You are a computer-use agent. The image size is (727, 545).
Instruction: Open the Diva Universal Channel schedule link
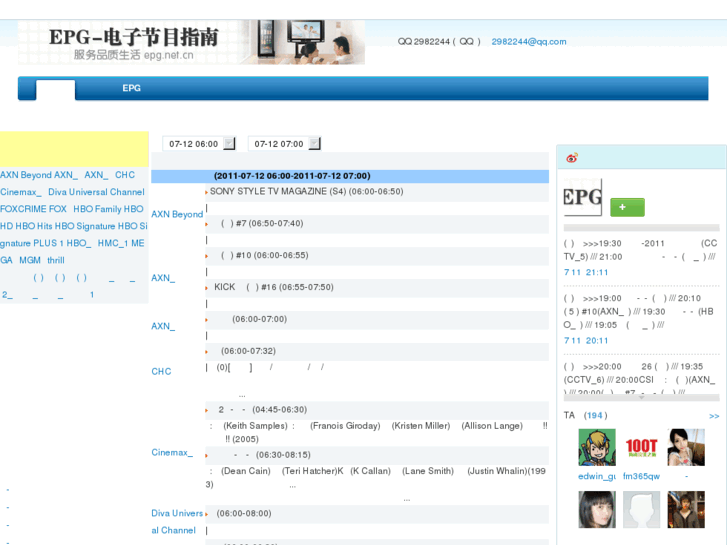coord(177,521)
